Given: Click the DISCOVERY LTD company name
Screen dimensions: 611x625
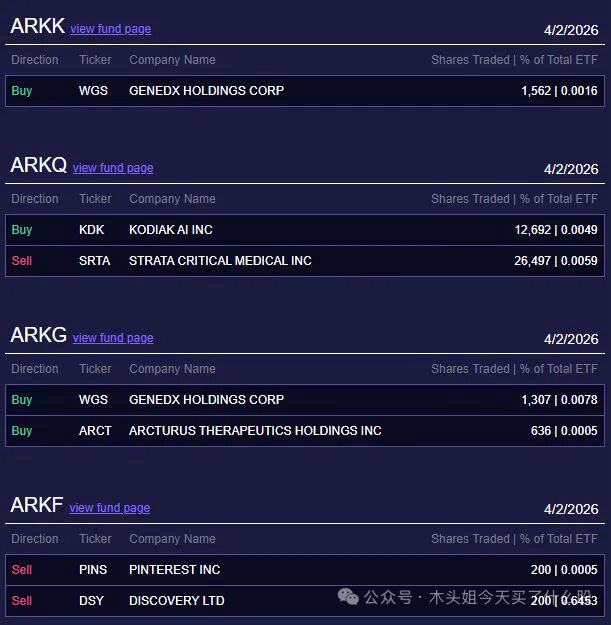Looking at the screenshot, I should tap(177, 601).
